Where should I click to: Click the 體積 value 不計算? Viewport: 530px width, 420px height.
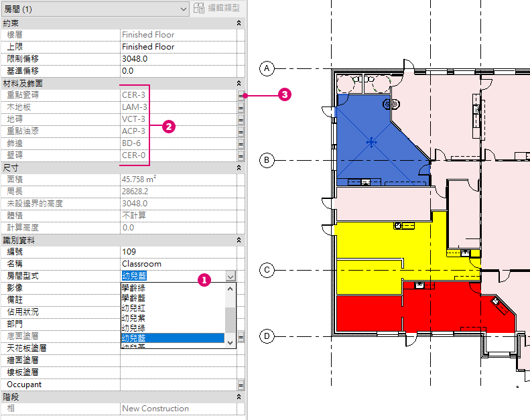(x=134, y=216)
